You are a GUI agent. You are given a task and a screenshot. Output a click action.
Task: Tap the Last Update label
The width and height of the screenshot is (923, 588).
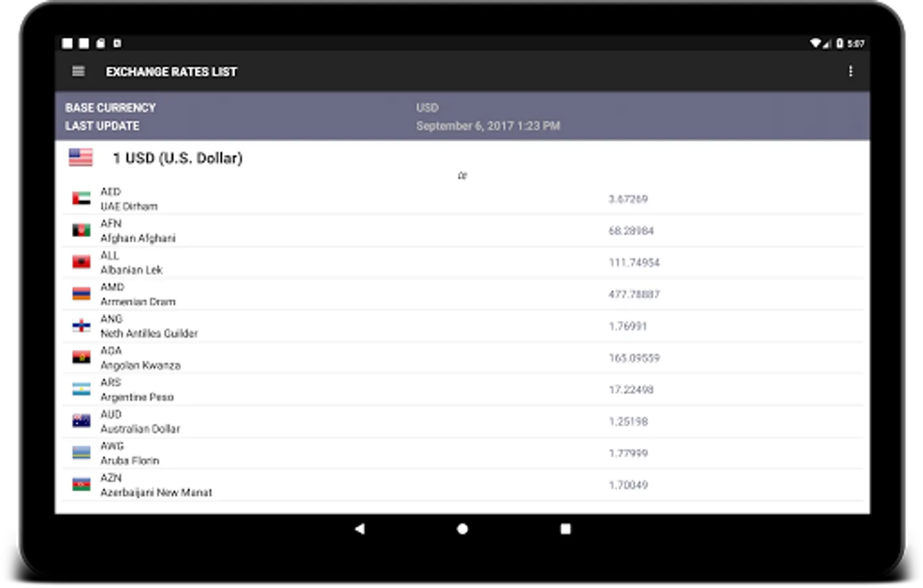(x=102, y=125)
